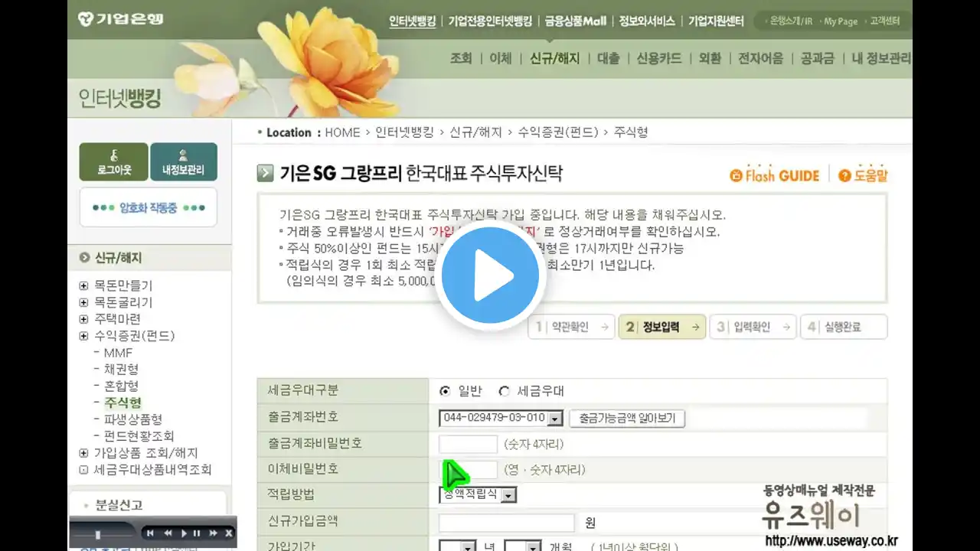The width and height of the screenshot is (980, 551).
Task: Open the 도움말 help icon
Action: [863, 175]
